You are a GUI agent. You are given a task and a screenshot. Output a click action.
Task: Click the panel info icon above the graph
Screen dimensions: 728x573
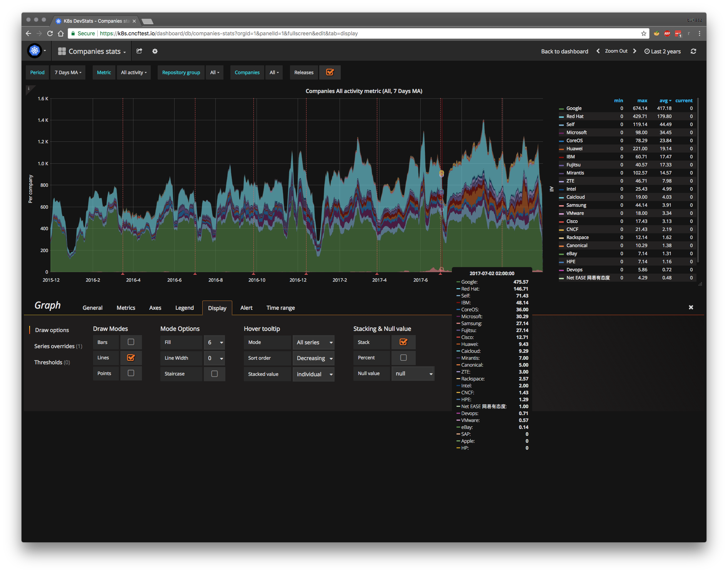coord(29,88)
